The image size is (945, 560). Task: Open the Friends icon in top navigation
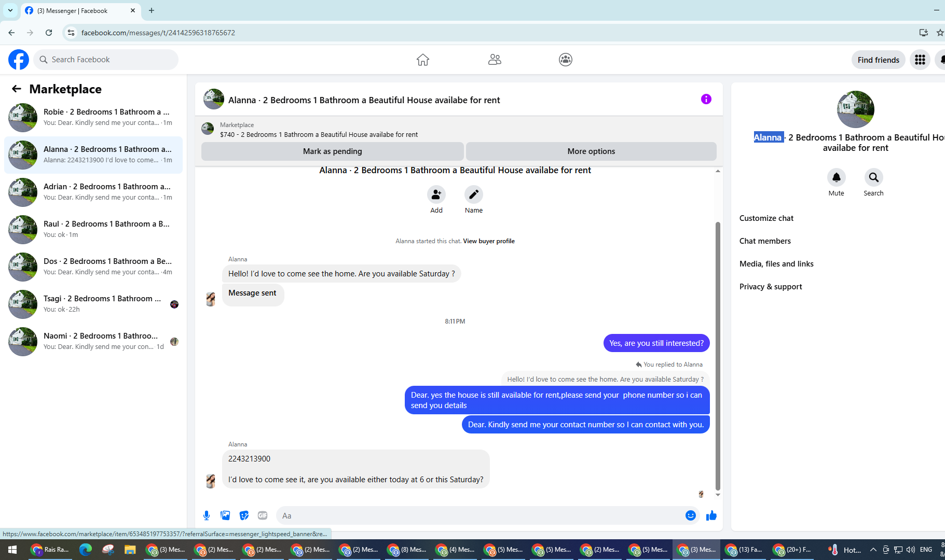pos(495,60)
